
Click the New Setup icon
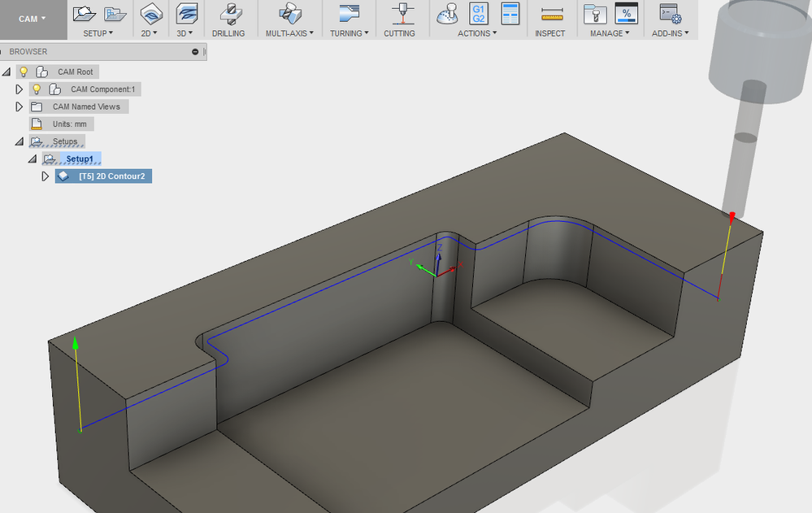[85, 14]
